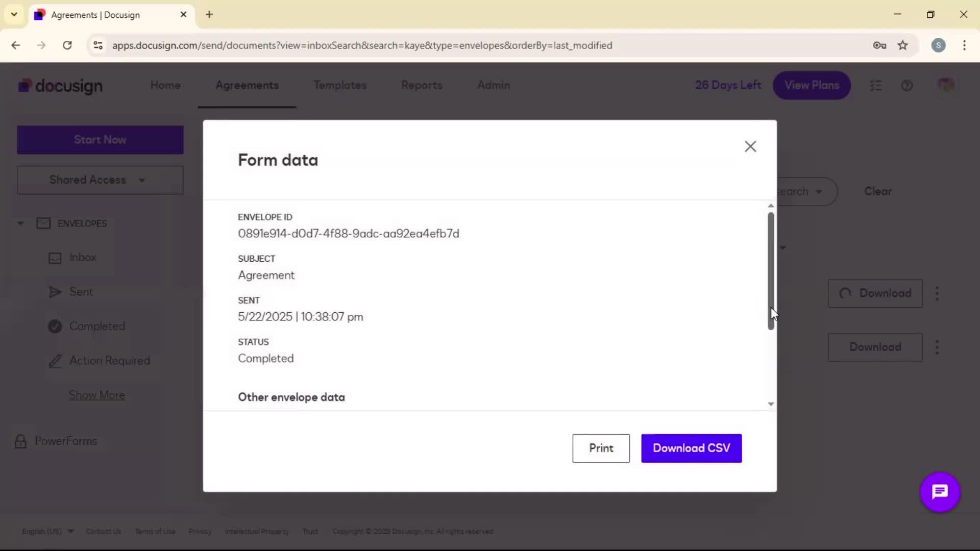
Task: Open the search filter dropdown arrow
Action: click(819, 192)
